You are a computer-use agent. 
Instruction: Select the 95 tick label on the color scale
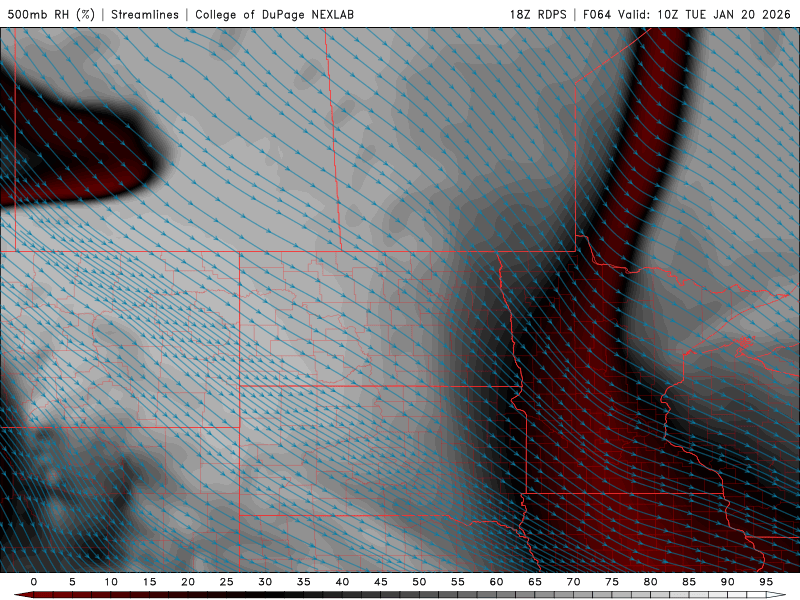click(766, 582)
